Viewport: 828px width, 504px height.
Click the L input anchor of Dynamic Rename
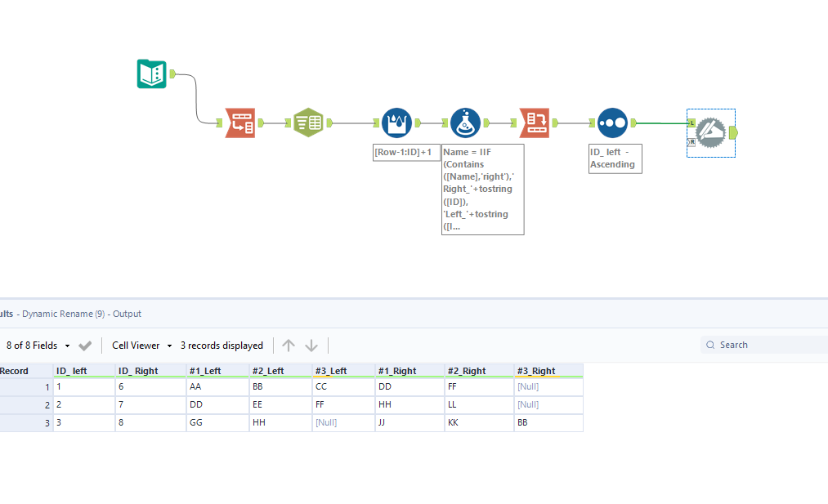tap(691, 123)
